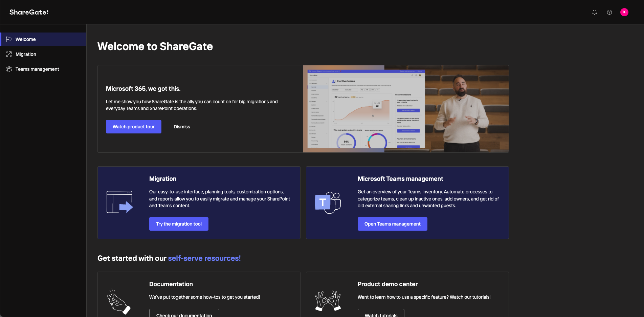The image size is (644, 317).
Task: Click the Product demo center hands illustration
Action: pyautogui.click(x=328, y=301)
